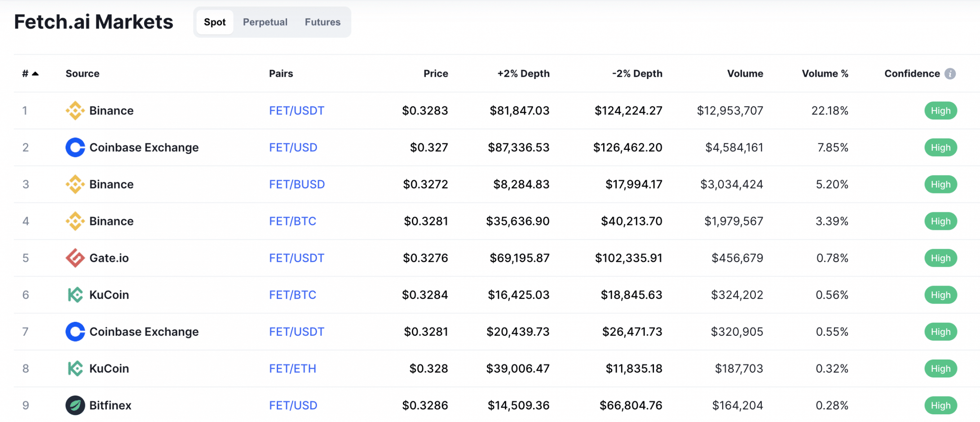
Task: Open Coinbase Exchange FET/USD pair link
Action: tap(293, 147)
